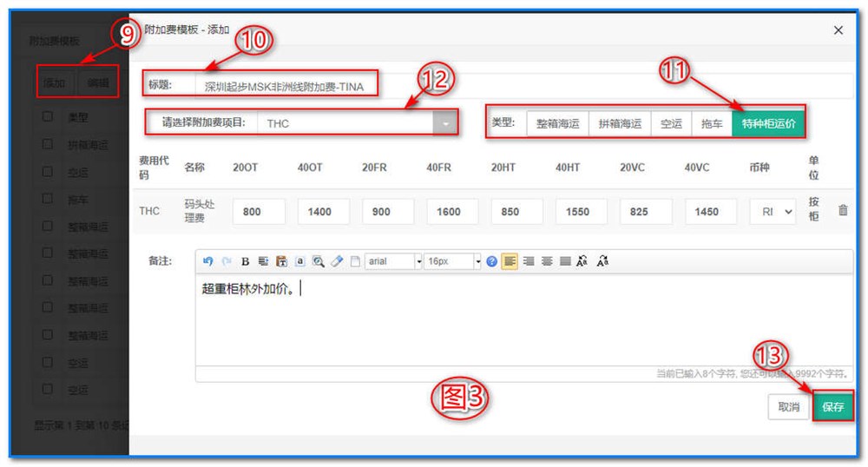The width and height of the screenshot is (868, 467).
Task: Open the 币种 currency dropdown in the THC row
Action: 773,212
